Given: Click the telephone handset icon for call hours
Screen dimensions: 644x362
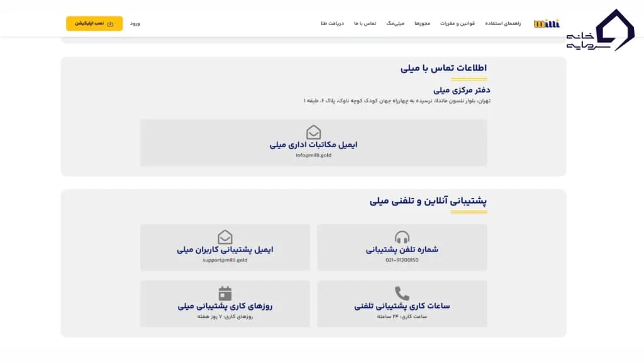Looking at the screenshot, I should (402, 294).
